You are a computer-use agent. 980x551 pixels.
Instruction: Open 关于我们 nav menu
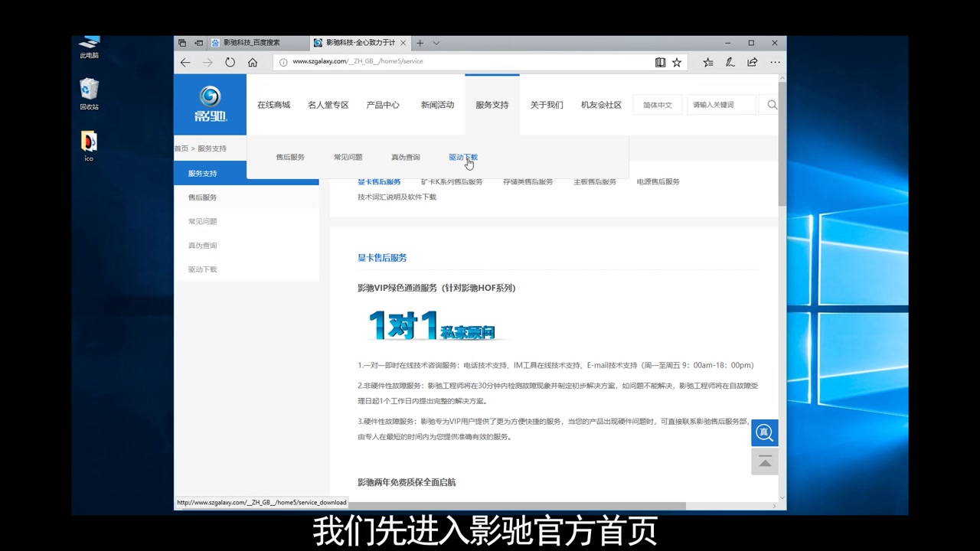(x=547, y=105)
